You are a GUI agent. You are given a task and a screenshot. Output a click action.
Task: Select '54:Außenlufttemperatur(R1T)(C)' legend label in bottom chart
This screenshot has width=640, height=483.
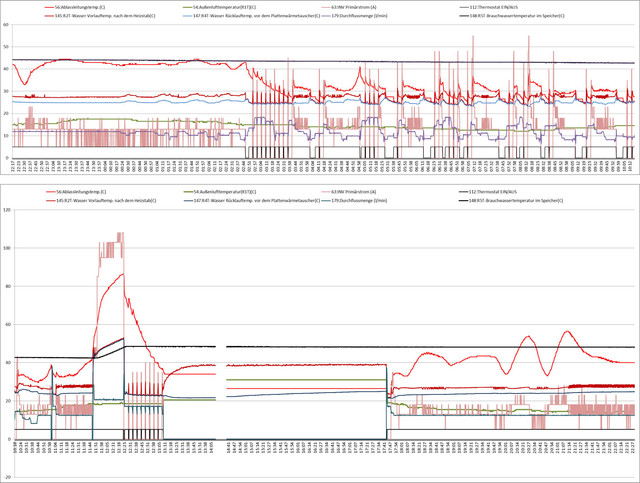coord(224,192)
